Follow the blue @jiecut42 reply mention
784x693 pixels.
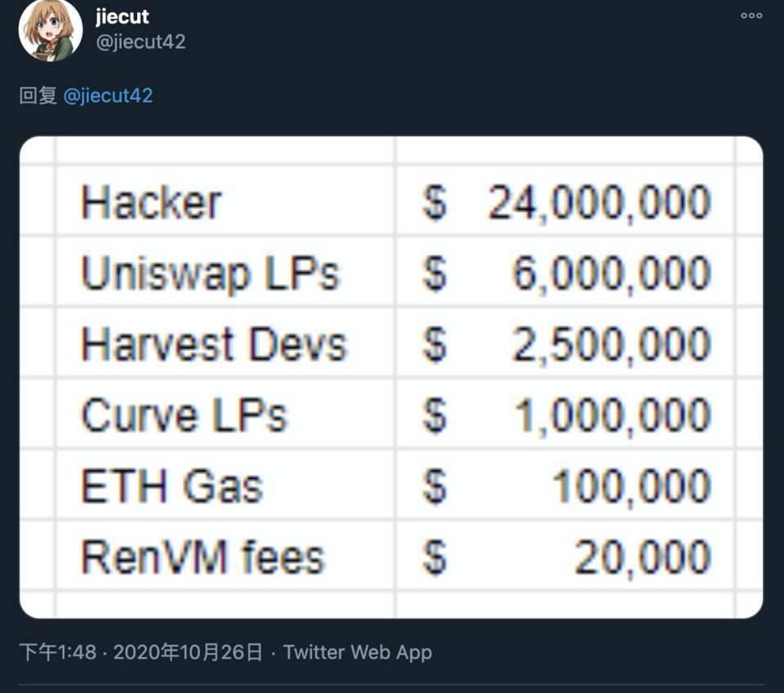[x=108, y=96]
